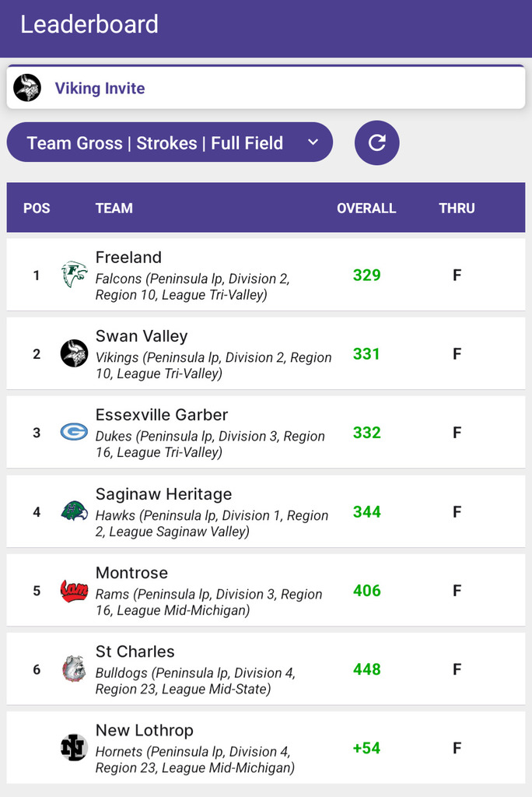Click the Saginaw Heritage Hawks logo
Image resolution: width=532 pixels, height=797 pixels.
point(74,511)
